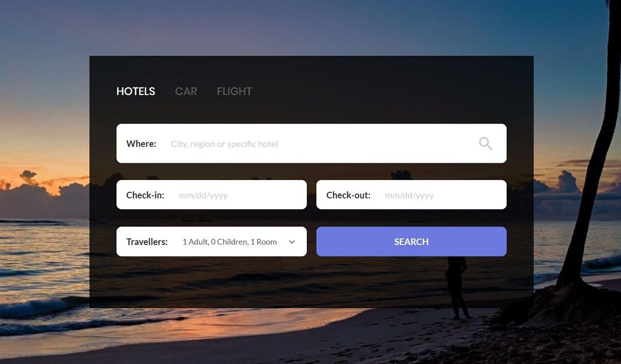Click the Check-out date placeholder mm/dd/yyyy

(x=409, y=195)
